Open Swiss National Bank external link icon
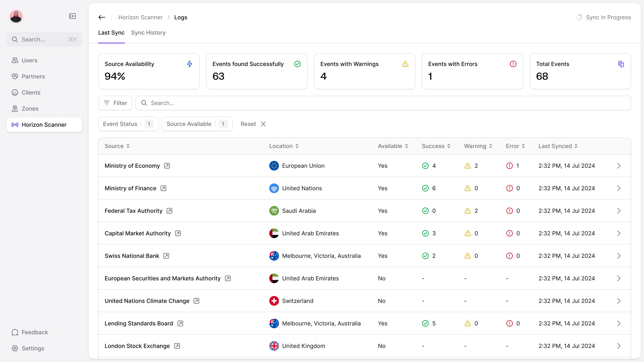The image size is (644, 362). tap(166, 256)
